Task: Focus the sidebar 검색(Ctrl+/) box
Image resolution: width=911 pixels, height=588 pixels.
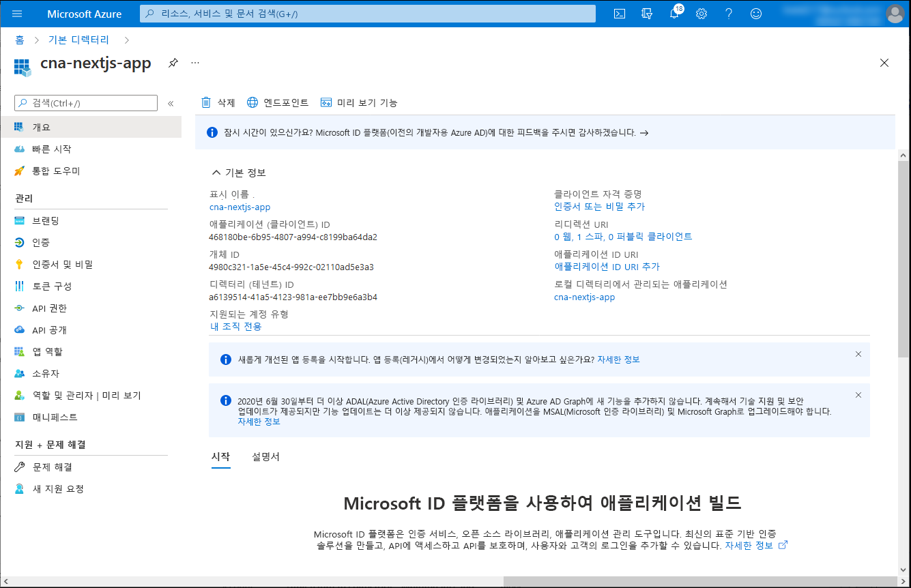Action: pyautogui.click(x=86, y=103)
